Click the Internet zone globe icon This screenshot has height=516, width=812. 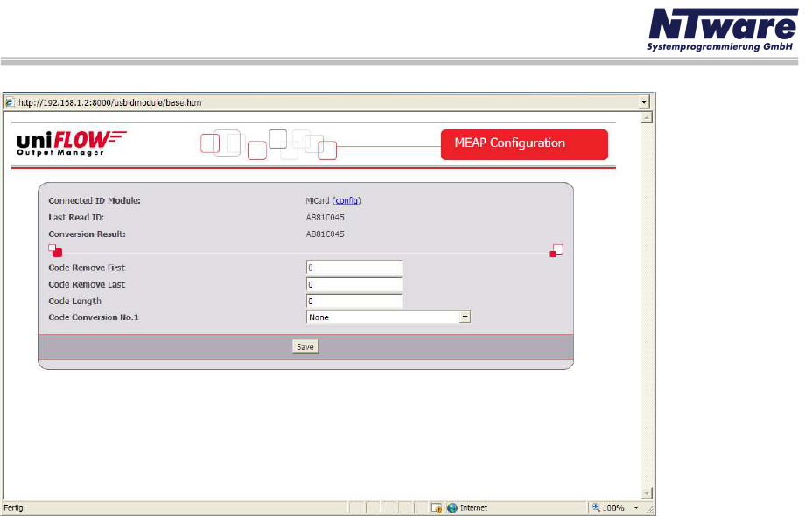click(x=452, y=508)
